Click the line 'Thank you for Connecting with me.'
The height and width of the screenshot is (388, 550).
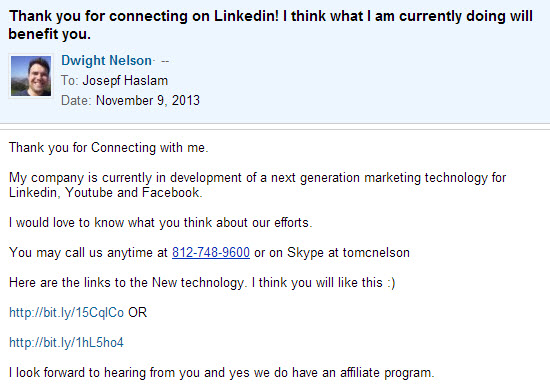point(109,148)
